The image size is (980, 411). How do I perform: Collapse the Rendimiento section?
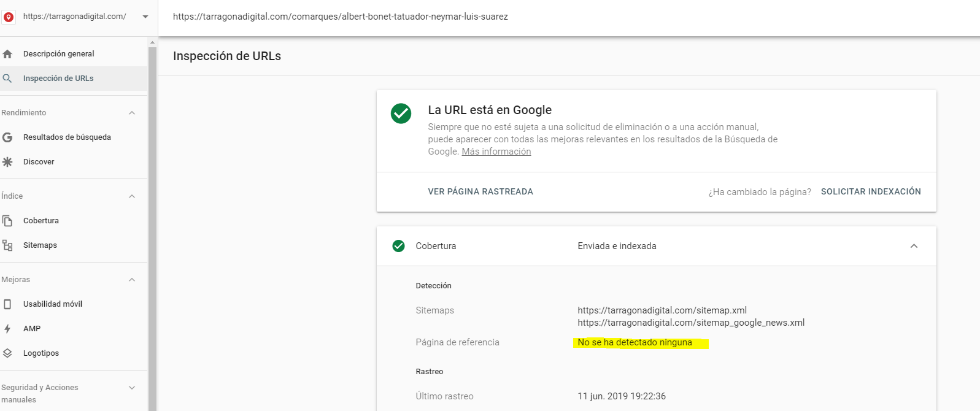[x=132, y=113]
